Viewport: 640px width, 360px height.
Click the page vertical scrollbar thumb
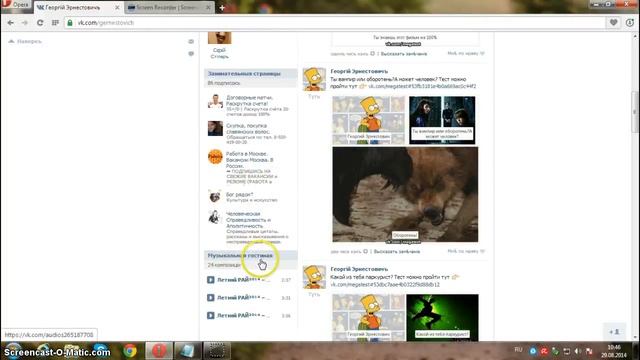[x=635, y=111]
